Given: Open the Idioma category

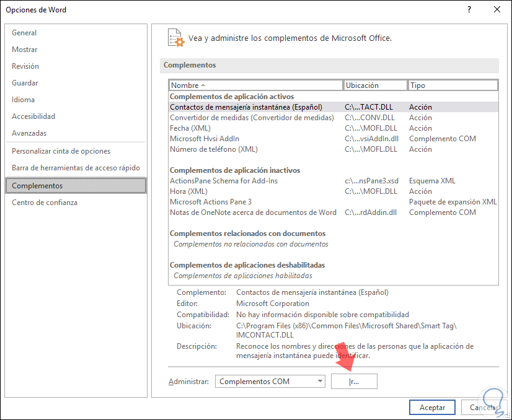Looking at the screenshot, I should pos(76,100).
